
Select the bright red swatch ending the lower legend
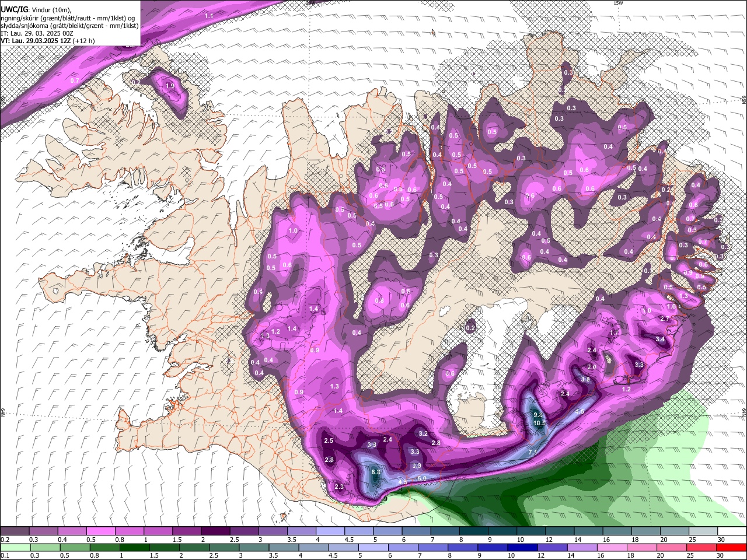(x=731, y=547)
